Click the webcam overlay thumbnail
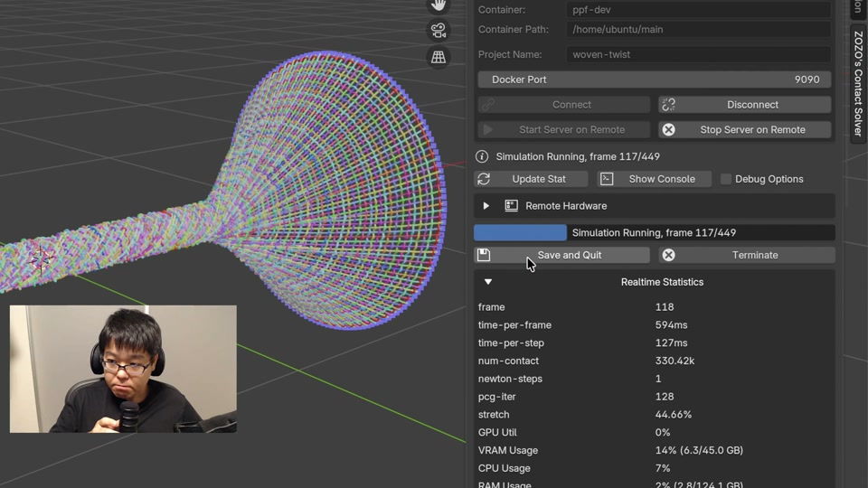The width and height of the screenshot is (868, 488). click(x=123, y=369)
